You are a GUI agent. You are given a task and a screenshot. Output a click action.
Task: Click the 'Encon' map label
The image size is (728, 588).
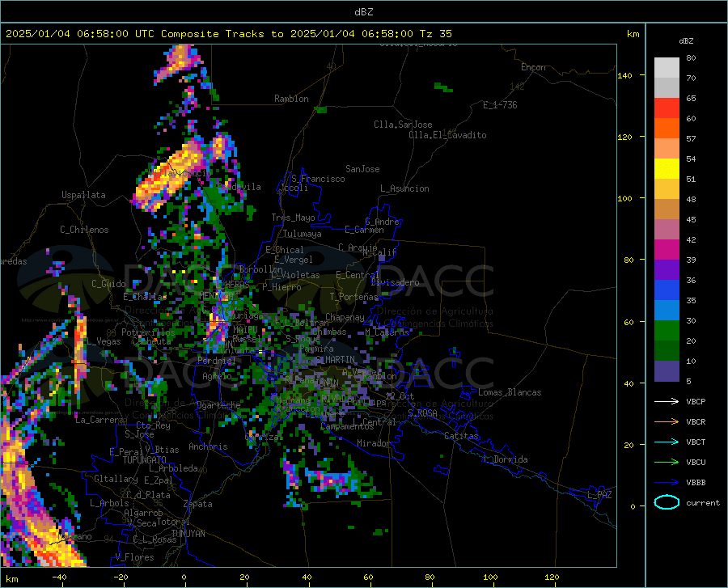[x=533, y=67]
